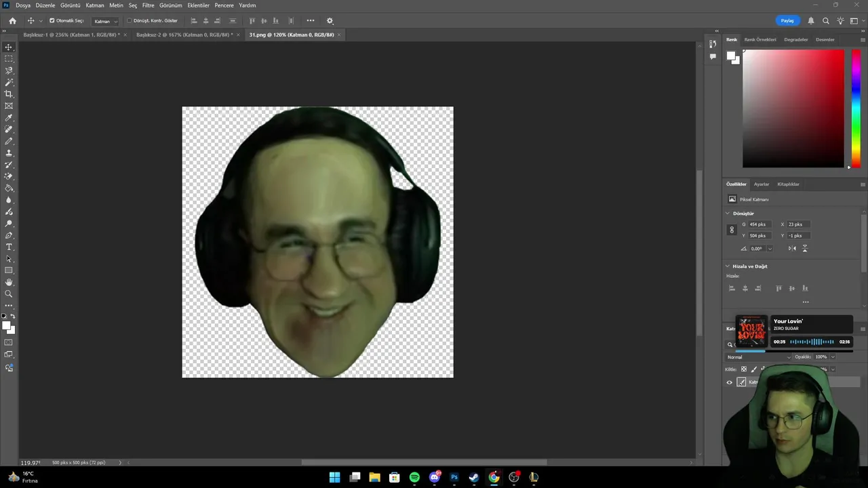868x488 pixels.
Task: Open options bar settings gear
Action: tap(330, 21)
